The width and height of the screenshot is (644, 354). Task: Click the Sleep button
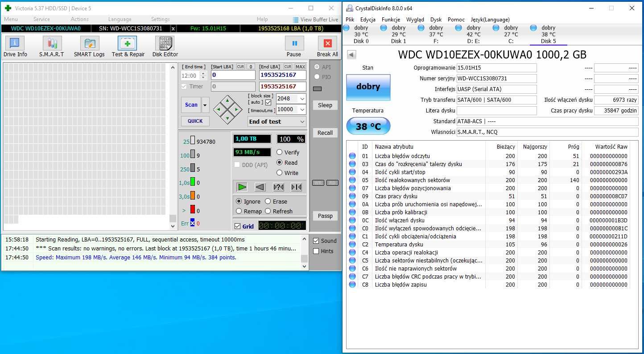(325, 105)
